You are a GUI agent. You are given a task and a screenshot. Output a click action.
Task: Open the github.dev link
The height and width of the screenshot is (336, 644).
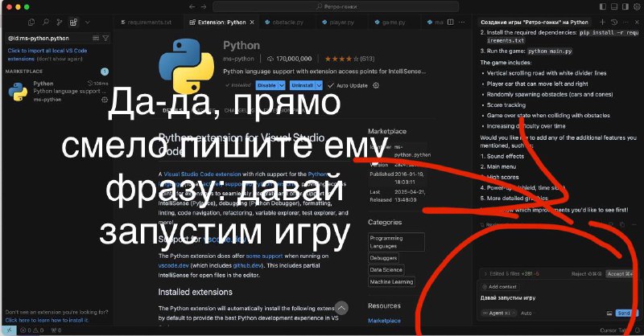coord(247,265)
